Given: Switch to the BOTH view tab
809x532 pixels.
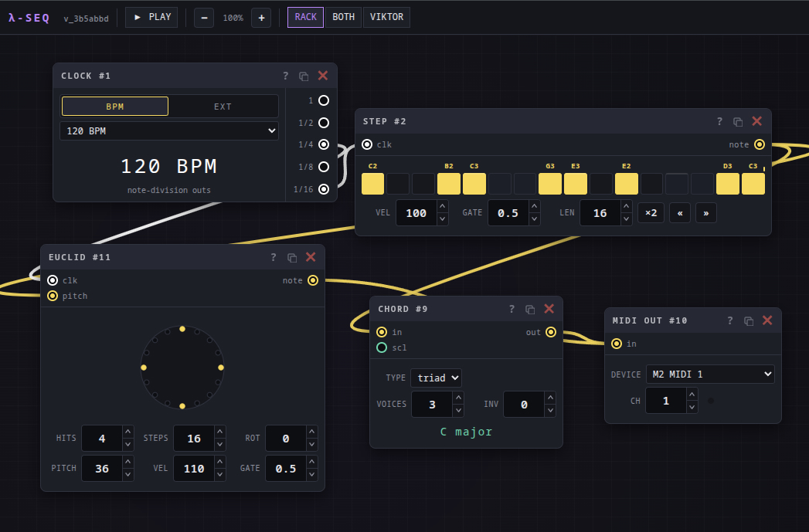Looking at the screenshot, I should pyautogui.click(x=344, y=17).
